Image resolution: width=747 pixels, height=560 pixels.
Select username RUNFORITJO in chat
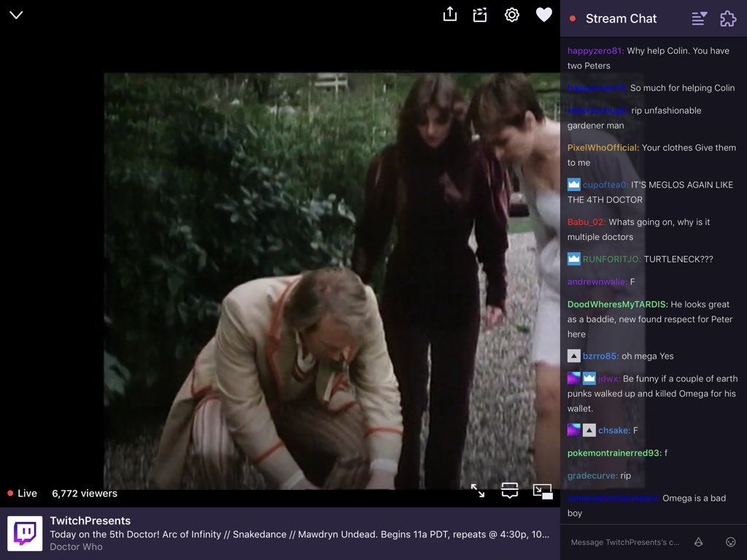[612, 259]
